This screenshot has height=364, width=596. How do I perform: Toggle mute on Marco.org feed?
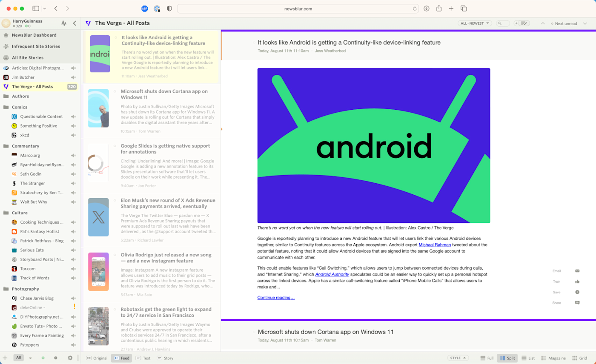tap(73, 155)
